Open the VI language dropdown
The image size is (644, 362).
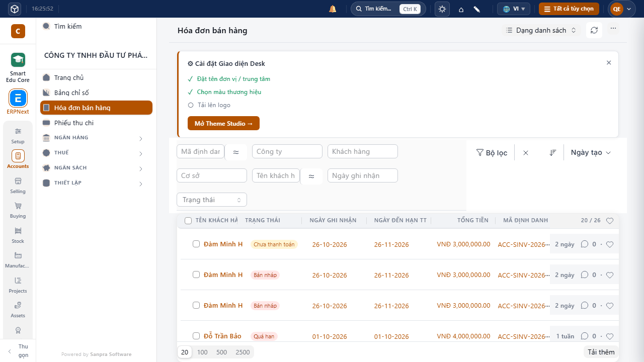(514, 9)
